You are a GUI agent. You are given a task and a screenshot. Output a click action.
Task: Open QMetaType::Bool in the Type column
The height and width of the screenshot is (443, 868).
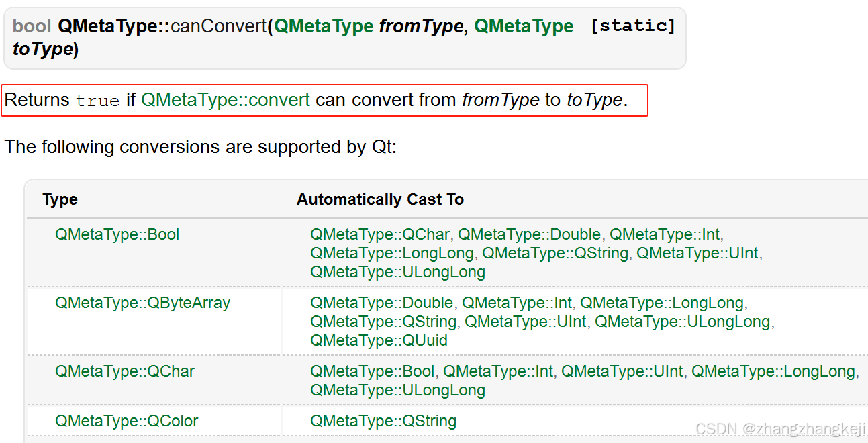tap(117, 234)
